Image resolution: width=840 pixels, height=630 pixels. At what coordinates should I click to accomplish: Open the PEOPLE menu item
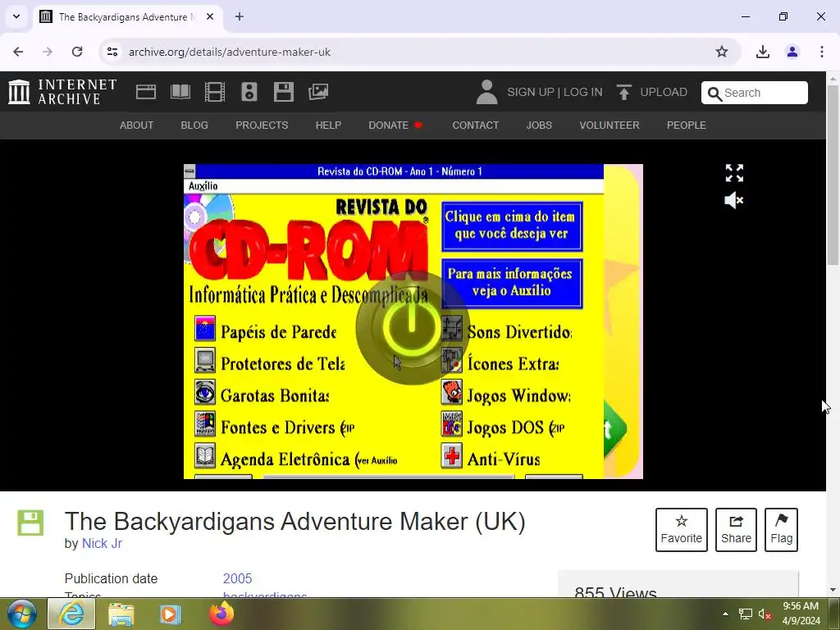pyautogui.click(x=687, y=126)
